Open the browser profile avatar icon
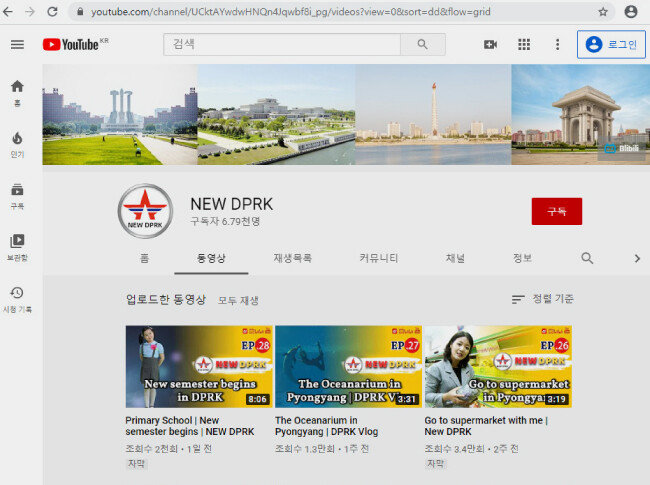 tap(631, 12)
